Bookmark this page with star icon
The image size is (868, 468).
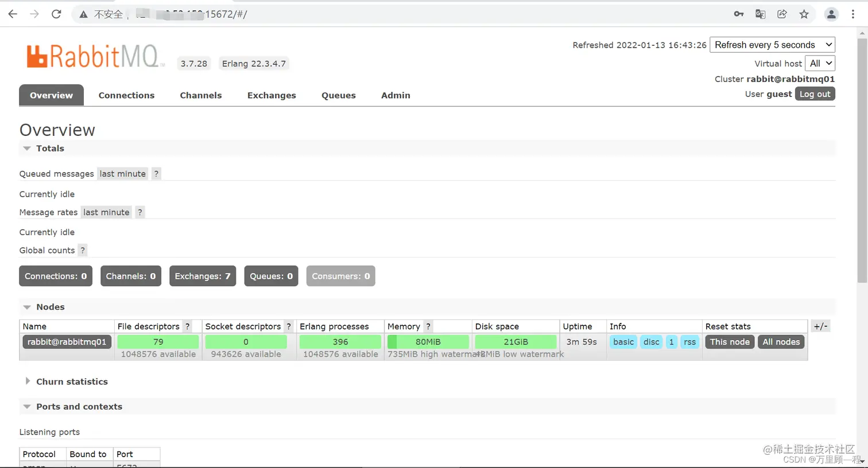[804, 14]
